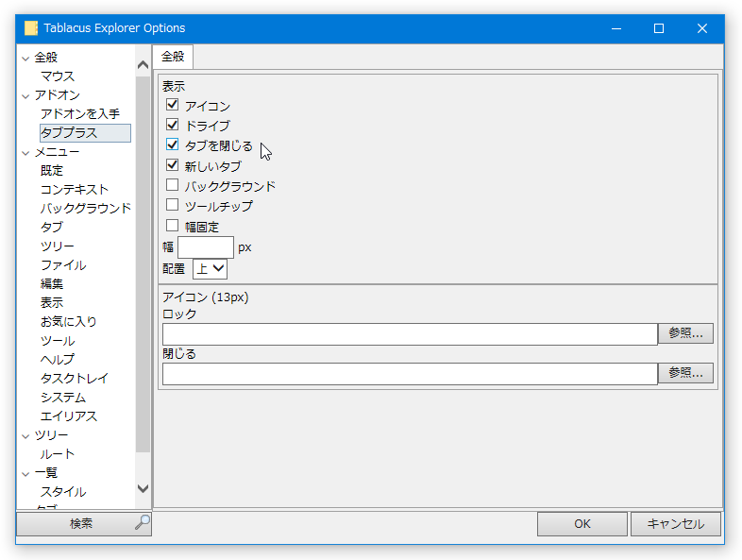742x560 pixels.
Task: Select 表示 in the sidebar tree
Action: (x=52, y=303)
